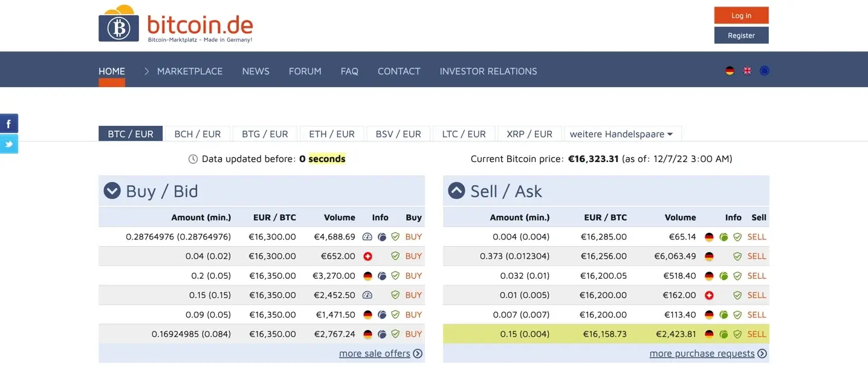Click the Swiss flag in the €652.00 offer
The image size is (868, 390).
coord(368,256)
